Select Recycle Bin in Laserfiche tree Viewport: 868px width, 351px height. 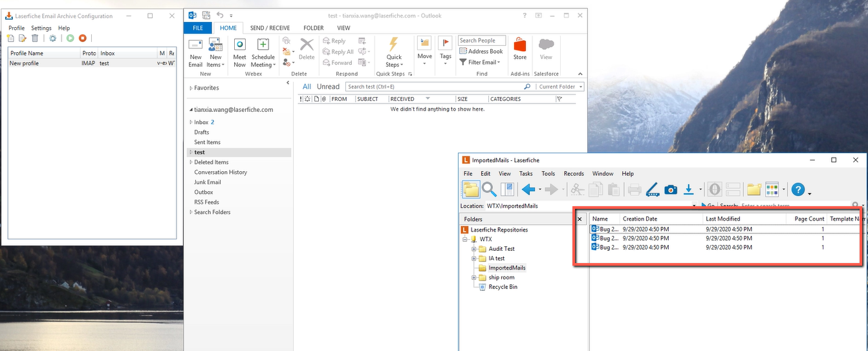pos(503,287)
